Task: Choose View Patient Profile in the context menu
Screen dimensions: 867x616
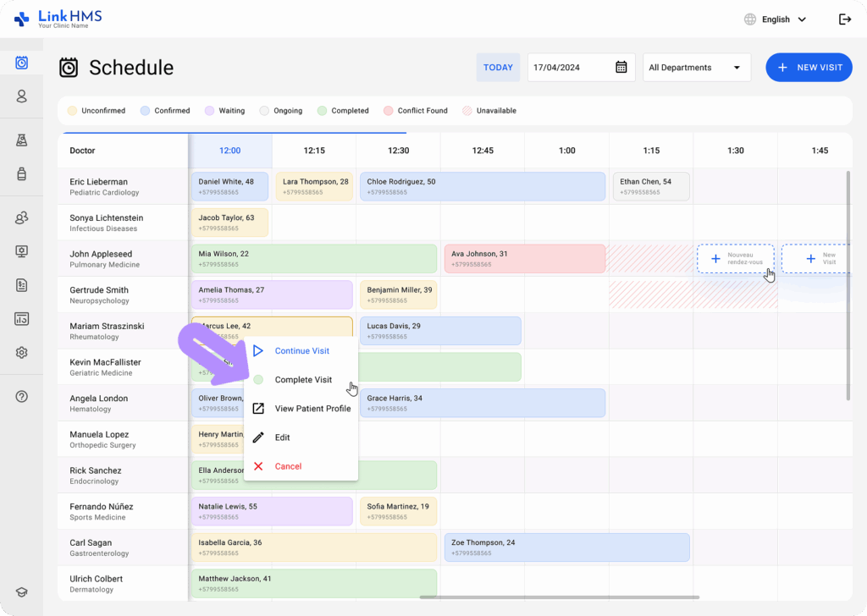Action: point(312,409)
